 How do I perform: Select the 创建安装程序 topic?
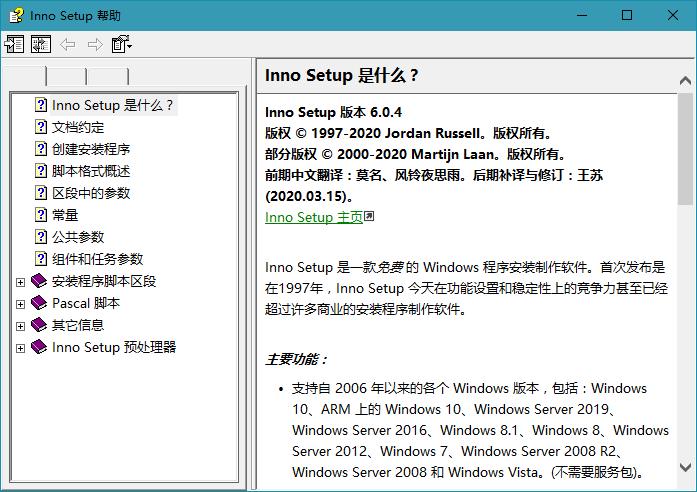[x=91, y=149]
